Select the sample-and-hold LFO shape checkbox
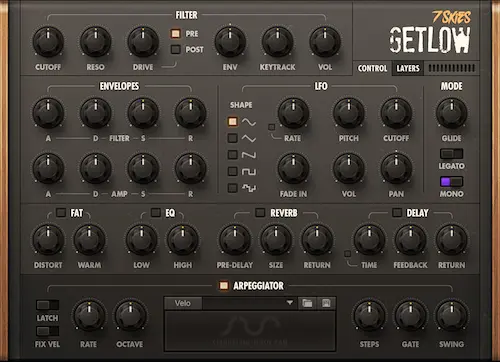The width and height of the screenshot is (500, 362). [x=232, y=188]
